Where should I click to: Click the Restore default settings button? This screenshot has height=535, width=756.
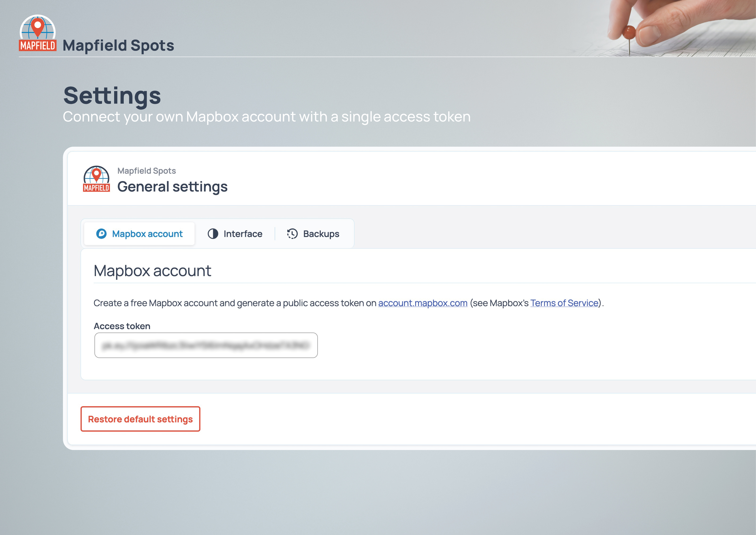(x=141, y=419)
